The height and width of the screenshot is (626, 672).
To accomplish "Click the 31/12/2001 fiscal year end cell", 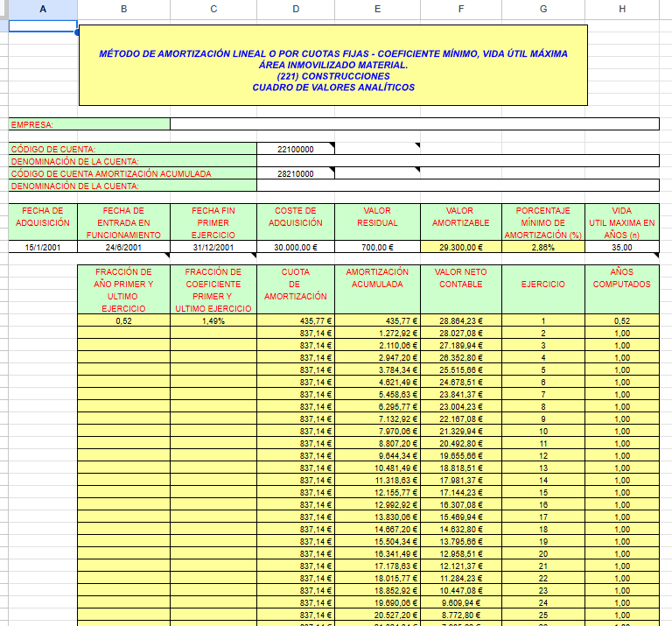I will 213,247.
